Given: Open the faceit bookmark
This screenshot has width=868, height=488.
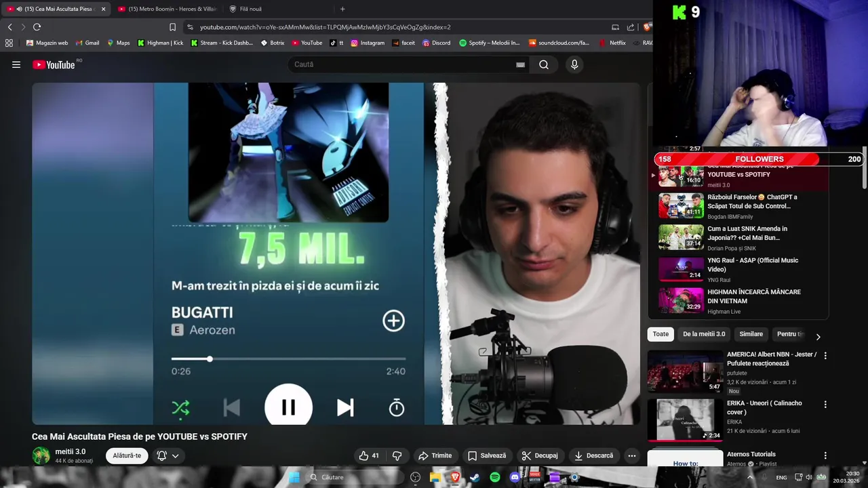Looking at the screenshot, I should click(403, 43).
